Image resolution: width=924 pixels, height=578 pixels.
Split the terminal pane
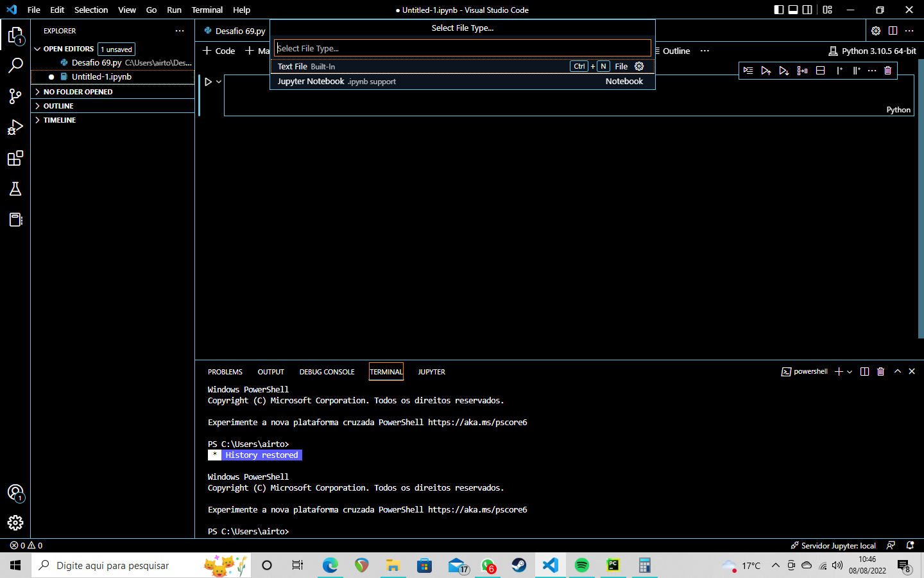pyautogui.click(x=864, y=371)
